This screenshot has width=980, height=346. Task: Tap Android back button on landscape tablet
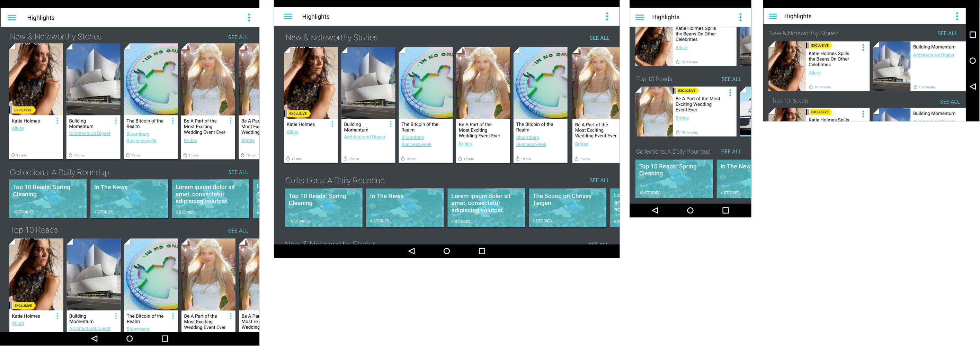412,251
